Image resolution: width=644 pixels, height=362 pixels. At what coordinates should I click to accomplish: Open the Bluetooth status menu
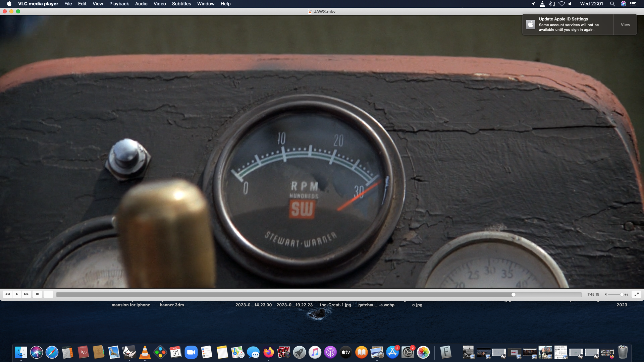point(552,4)
